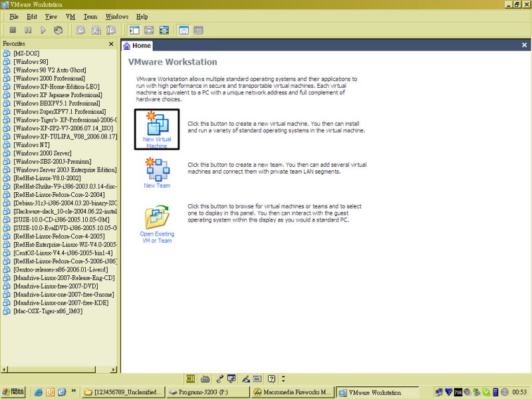Open the View menu

[x=51, y=16]
